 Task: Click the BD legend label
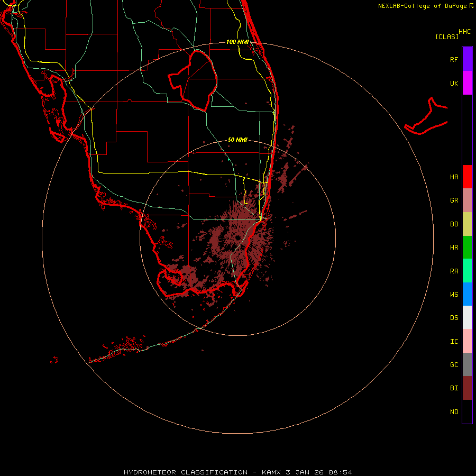[454, 224]
